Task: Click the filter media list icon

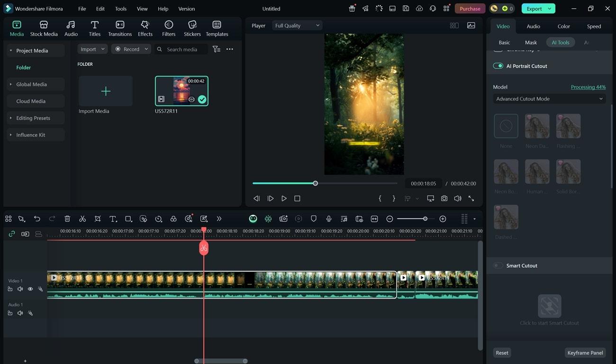Action: pos(216,49)
